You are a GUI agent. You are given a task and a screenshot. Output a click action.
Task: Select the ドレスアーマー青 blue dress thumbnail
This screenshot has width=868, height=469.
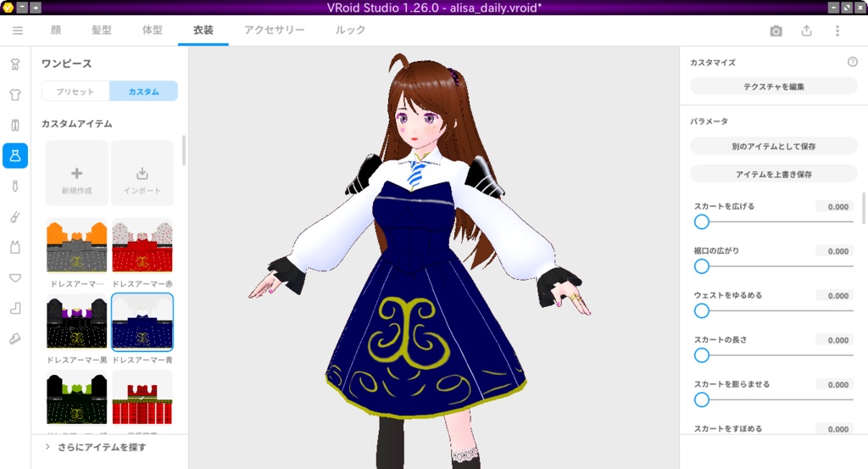pyautogui.click(x=142, y=322)
